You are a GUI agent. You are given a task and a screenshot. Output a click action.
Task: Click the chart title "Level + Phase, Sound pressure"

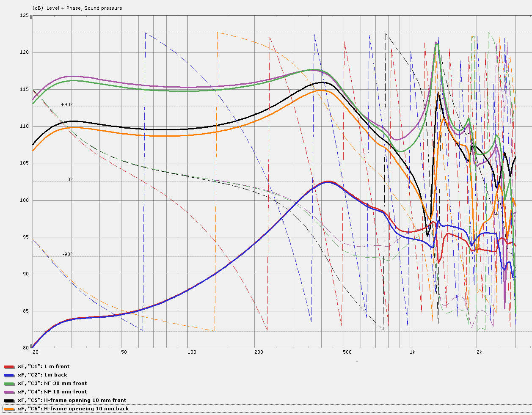(x=83, y=8)
